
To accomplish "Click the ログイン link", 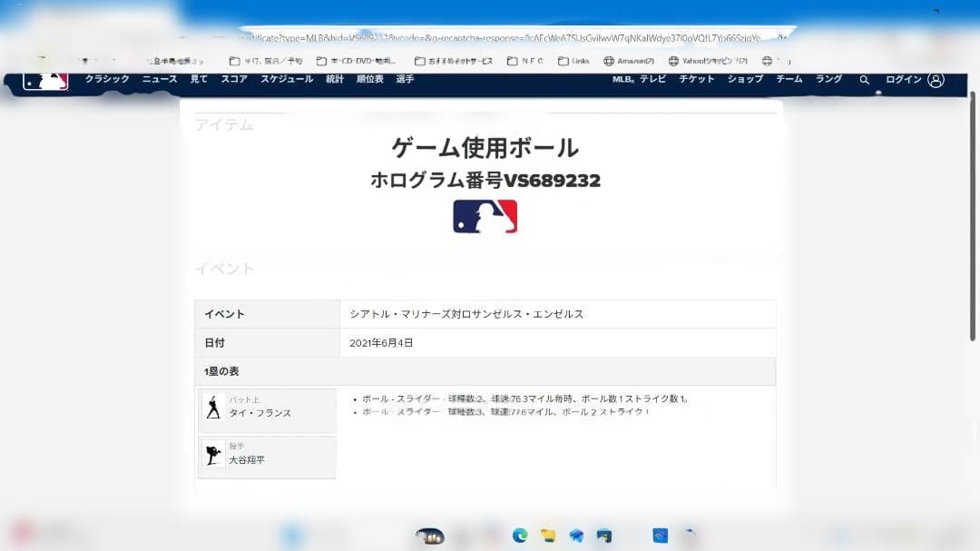I will (904, 80).
